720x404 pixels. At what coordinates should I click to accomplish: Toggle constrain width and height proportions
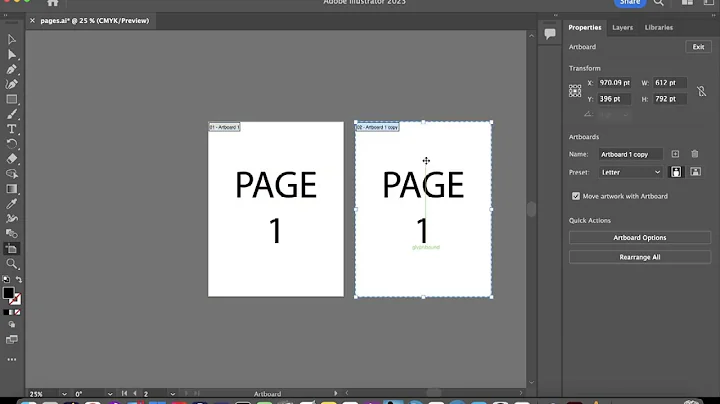(x=701, y=91)
